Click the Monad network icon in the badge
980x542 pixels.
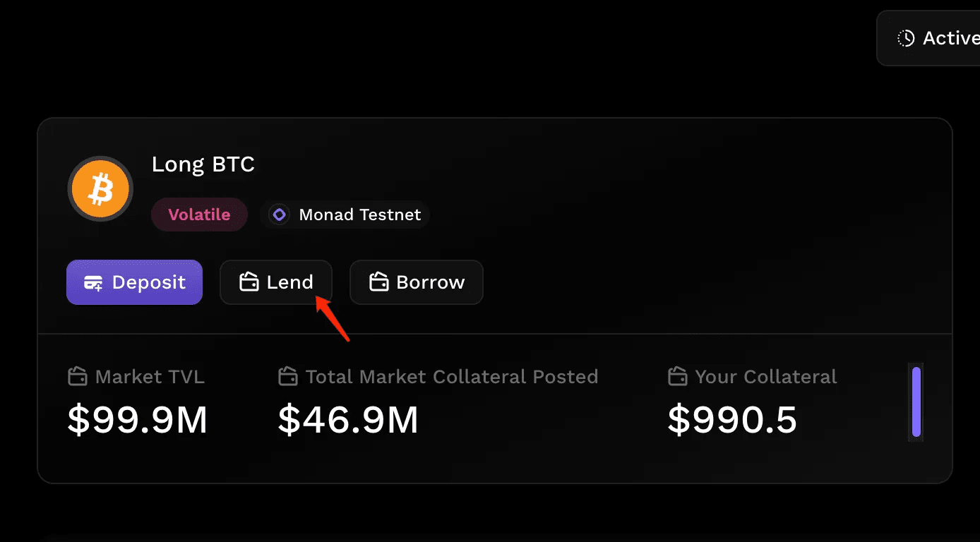pos(280,214)
